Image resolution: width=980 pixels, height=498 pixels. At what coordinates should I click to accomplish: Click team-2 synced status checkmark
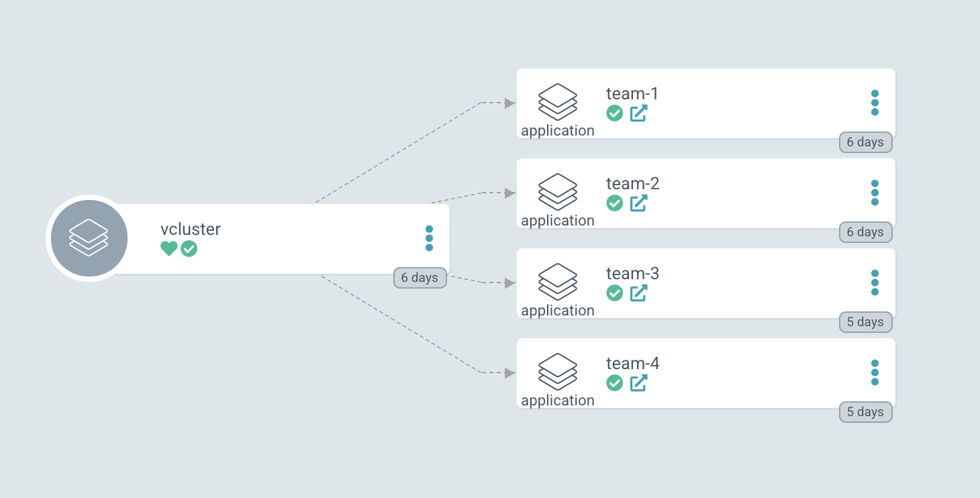615,203
